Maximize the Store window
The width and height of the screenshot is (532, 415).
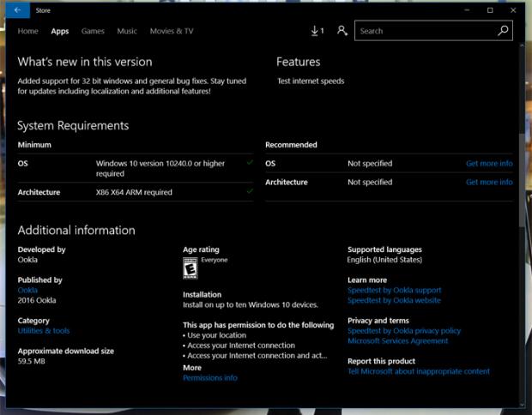point(490,10)
